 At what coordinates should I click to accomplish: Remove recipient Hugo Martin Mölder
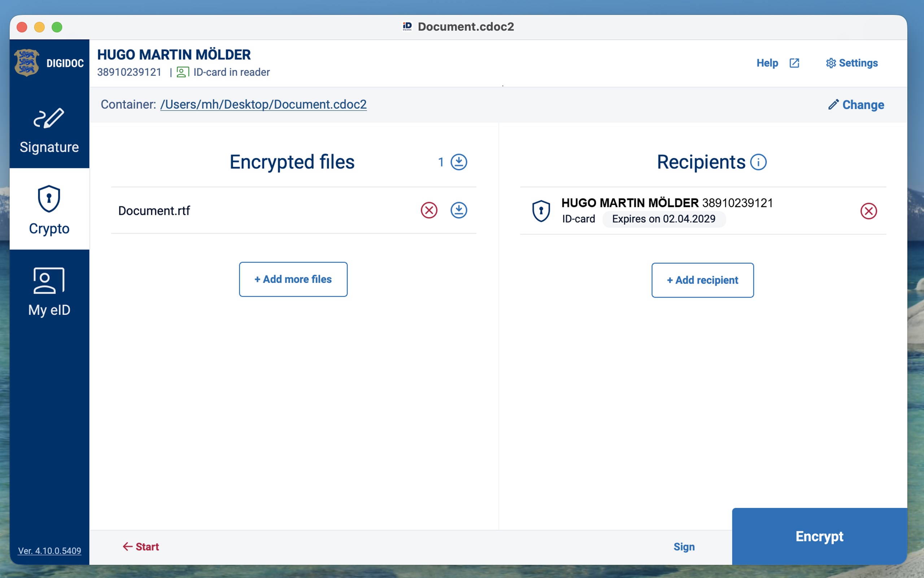click(868, 211)
